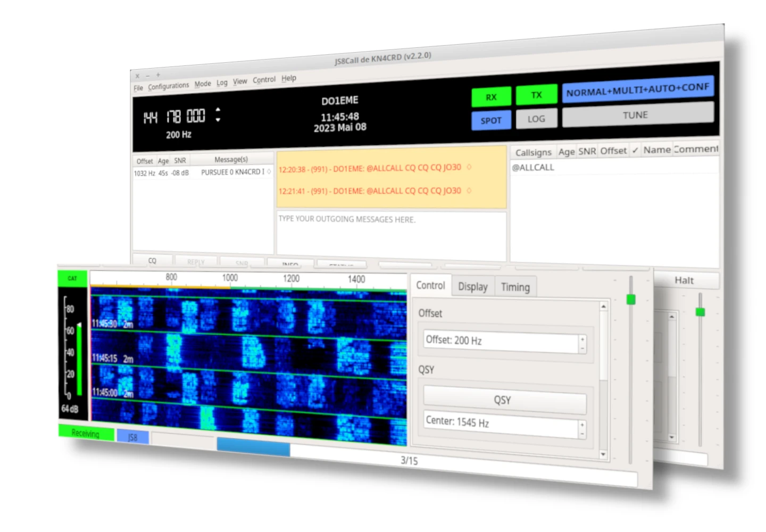The height and width of the screenshot is (532, 766).
Task: Click the green slider handle below Halt
Action: click(x=700, y=312)
